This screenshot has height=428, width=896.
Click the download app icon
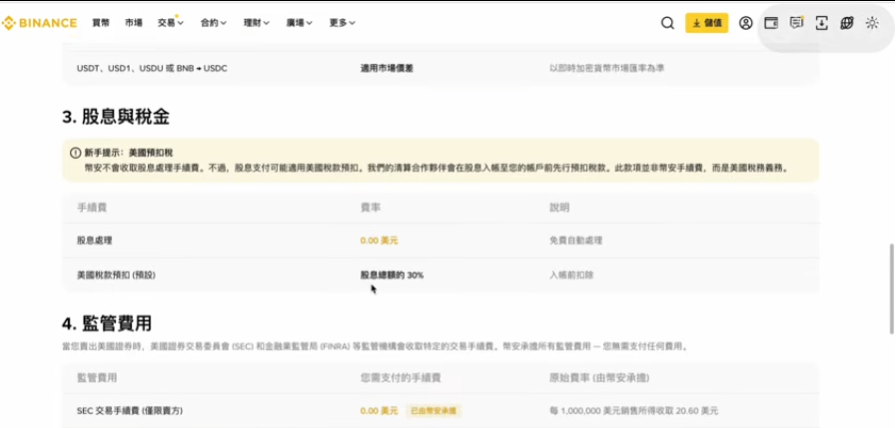click(x=821, y=23)
